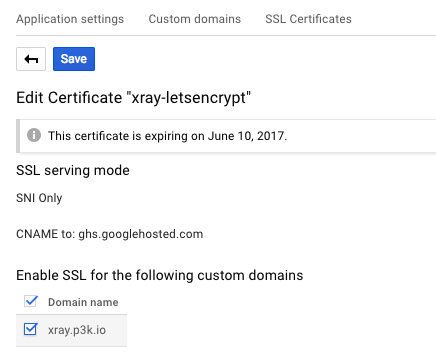Image resolution: width=436 pixels, height=363 pixels.
Task: Click the 'CNAME to:' label
Action: [x=46, y=234]
